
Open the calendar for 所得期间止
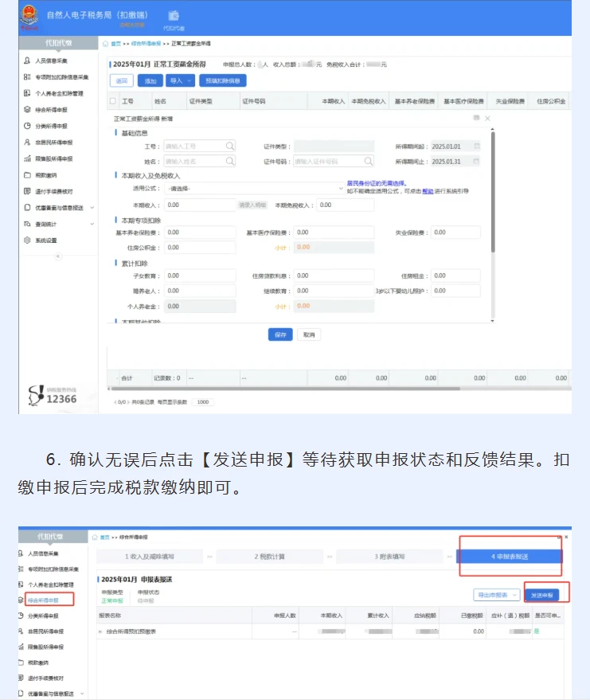pyautogui.click(x=477, y=161)
